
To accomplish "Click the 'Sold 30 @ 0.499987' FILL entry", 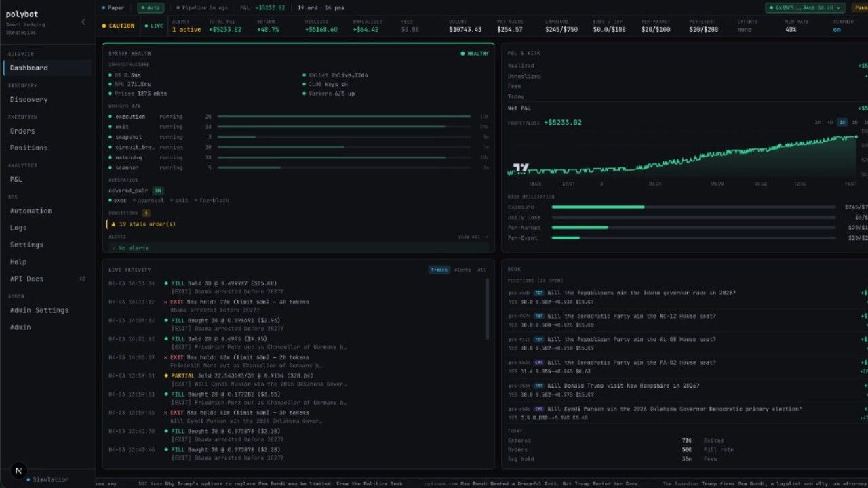I will (x=296, y=287).
